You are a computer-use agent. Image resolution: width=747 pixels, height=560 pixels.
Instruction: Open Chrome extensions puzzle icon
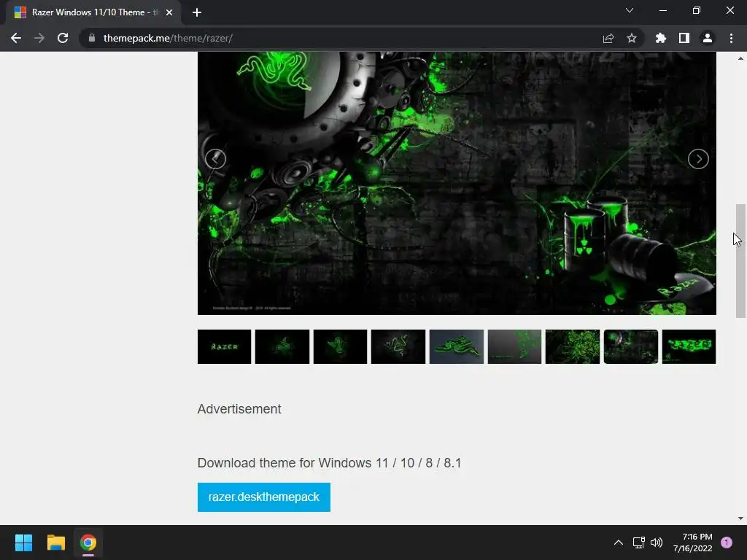tap(661, 38)
